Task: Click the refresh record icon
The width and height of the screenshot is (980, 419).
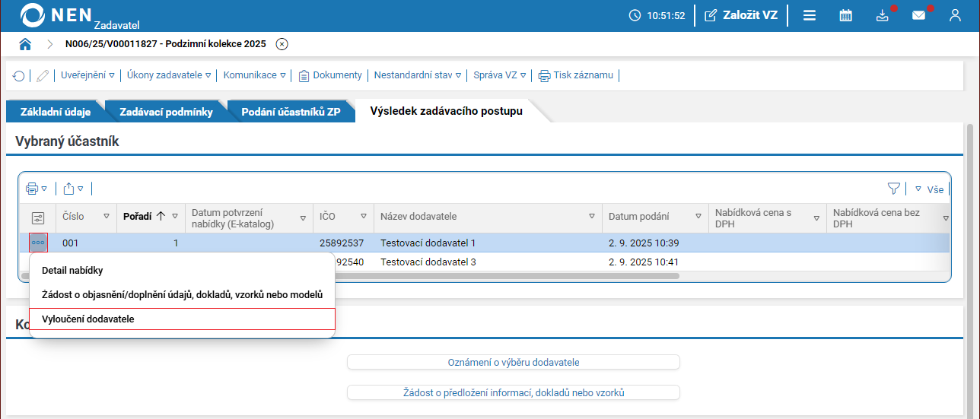Action: [x=19, y=75]
